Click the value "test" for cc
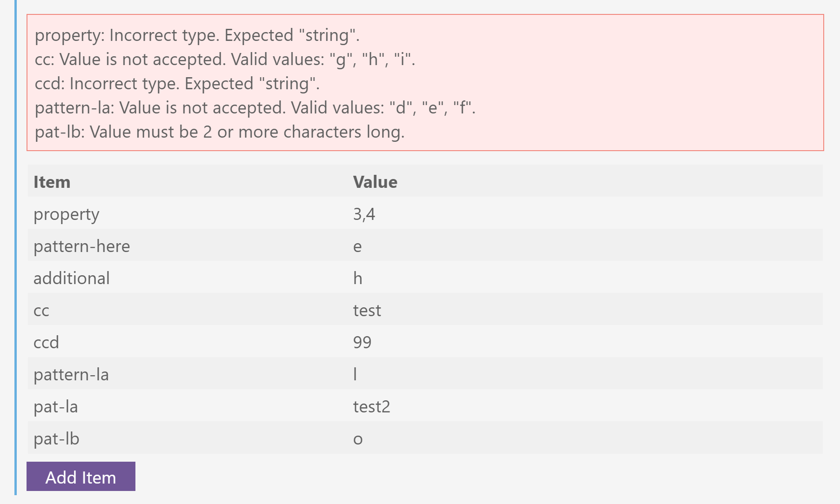This screenshot has width=840, height=504. 367,310
